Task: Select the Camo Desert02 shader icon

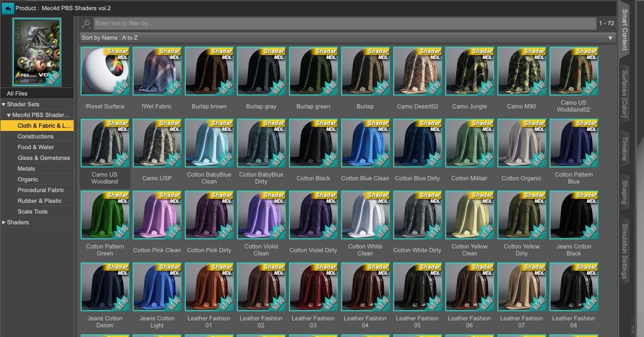Action: pos(418,71)
